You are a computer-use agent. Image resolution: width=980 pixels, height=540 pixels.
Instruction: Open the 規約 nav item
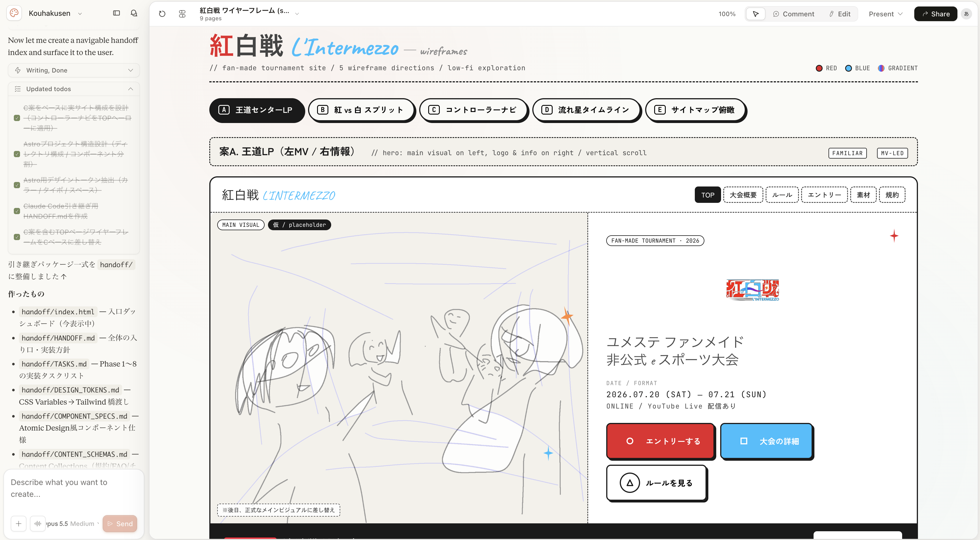point(892,195)
